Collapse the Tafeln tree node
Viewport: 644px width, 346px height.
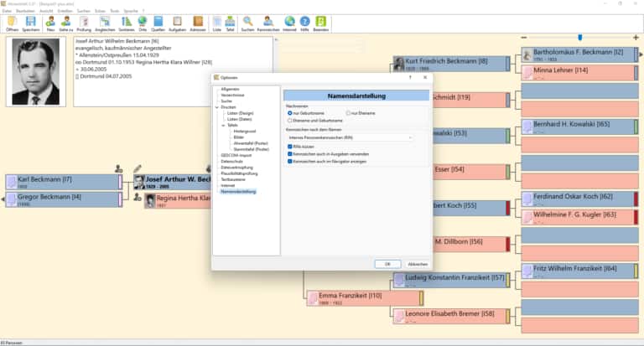coord(223,125)
